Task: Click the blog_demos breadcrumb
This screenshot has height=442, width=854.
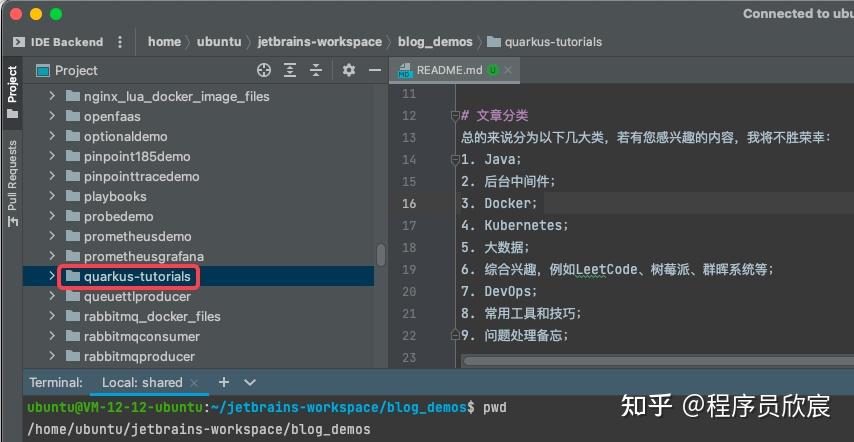Action: coord(436,42)
